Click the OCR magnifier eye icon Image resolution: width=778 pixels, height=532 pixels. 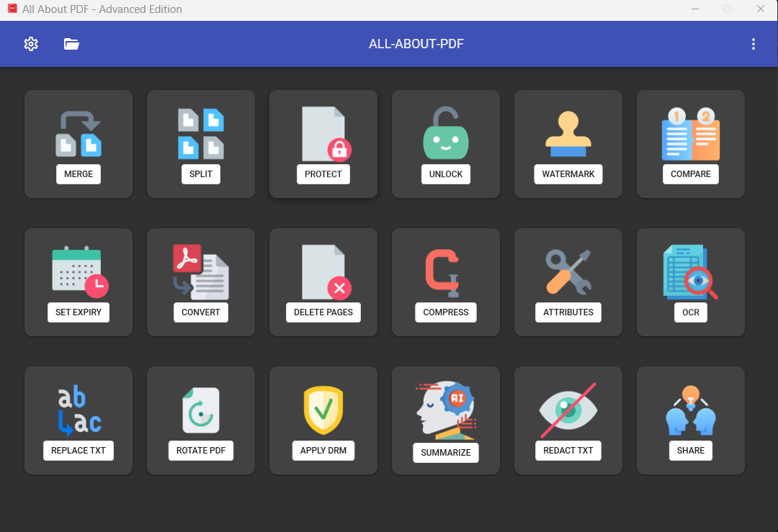click(x=690, y=272)
